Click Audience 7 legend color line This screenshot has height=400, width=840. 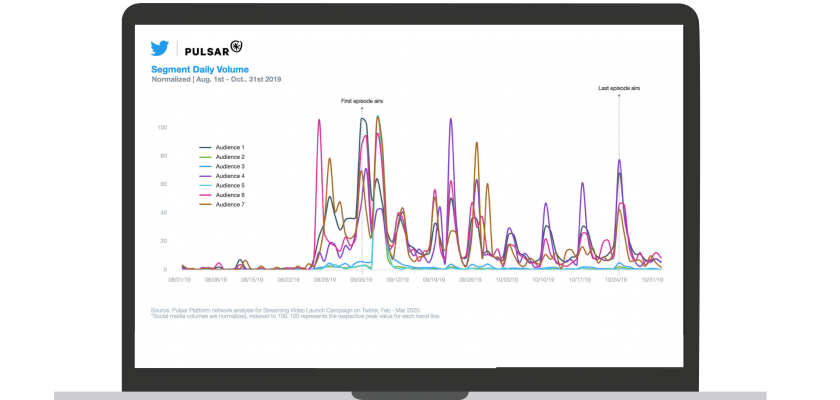(207, 204)
